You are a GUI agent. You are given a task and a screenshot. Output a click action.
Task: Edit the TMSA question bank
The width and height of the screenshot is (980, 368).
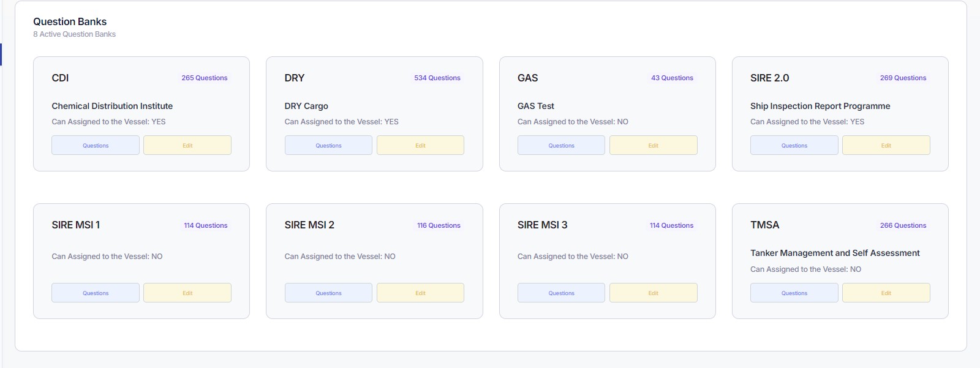click(x=886, y=293)
